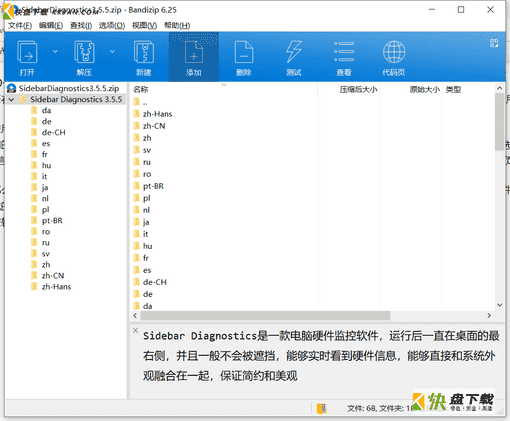Viewport: 510px width, 421px height.
Task: Select the es folder in tree
Action: (x=46, y=144)
